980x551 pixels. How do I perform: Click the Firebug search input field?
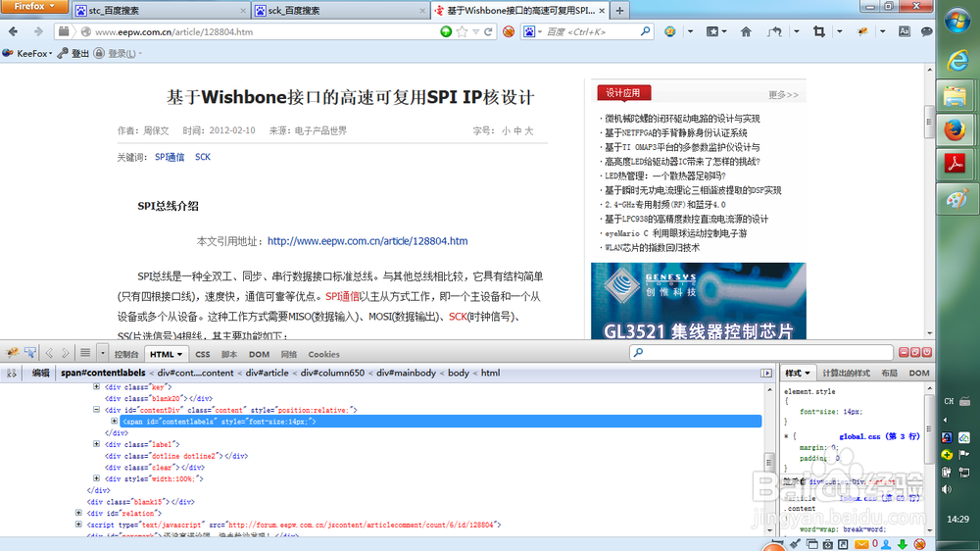point(760,353)
